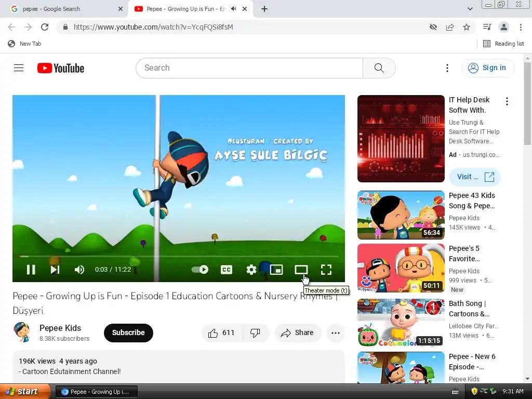Viewport: 532px width, 399px height.
Task: Click the address bar URL
Action: (153, 27)
